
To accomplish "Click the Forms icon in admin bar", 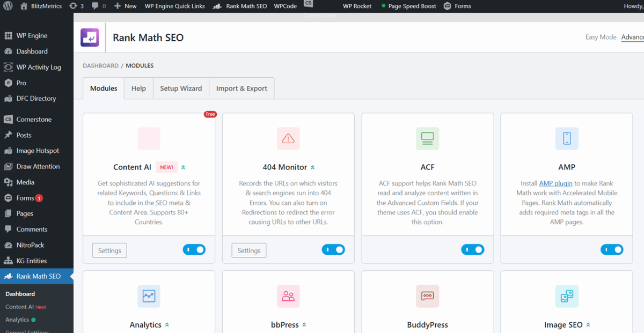I will (448, 6).
